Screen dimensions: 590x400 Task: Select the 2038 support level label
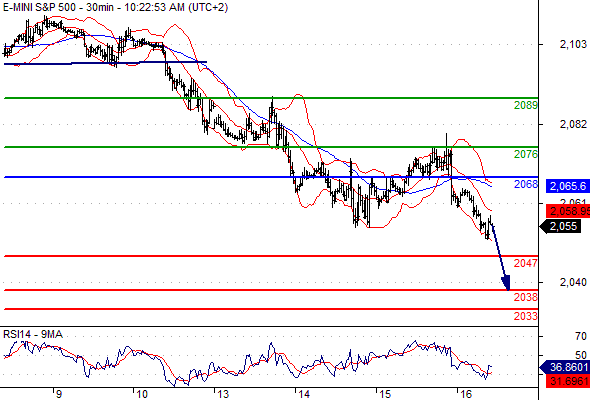[x=526, y=297]
